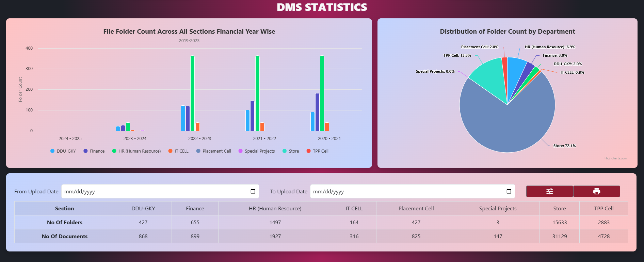Click the red printer icon button
644x262 pixels.
pos(596,191)
